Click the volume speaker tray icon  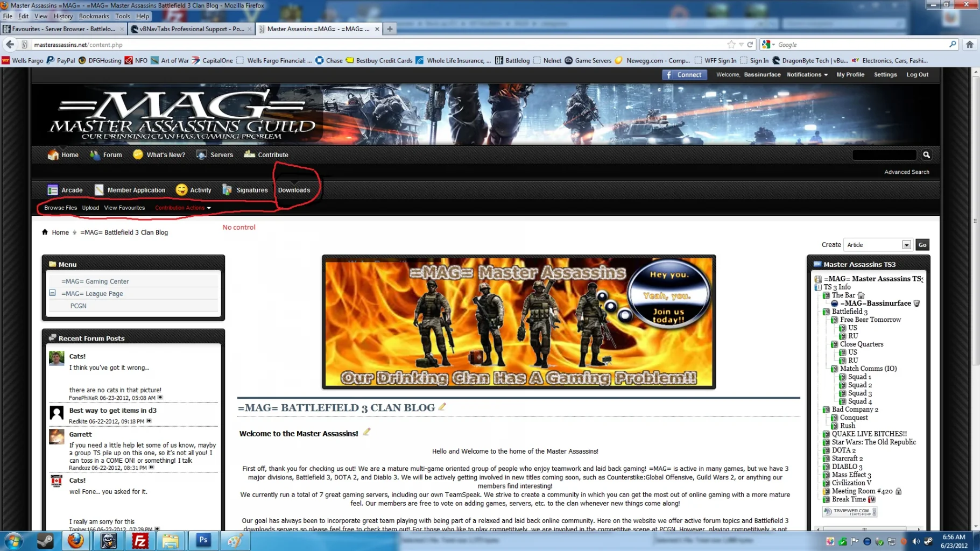pyautogui.click(x=915, y=541)
